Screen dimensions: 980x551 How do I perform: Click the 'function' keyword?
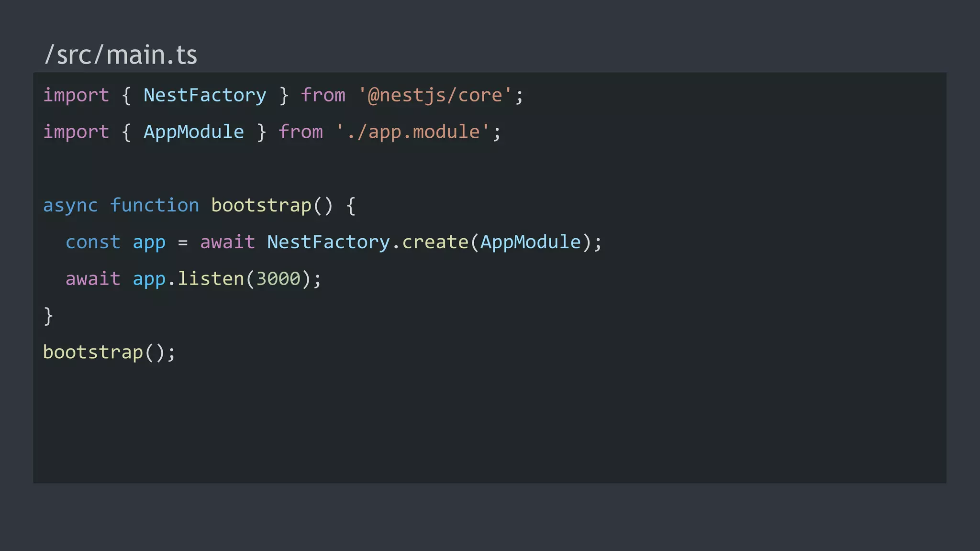155,206
